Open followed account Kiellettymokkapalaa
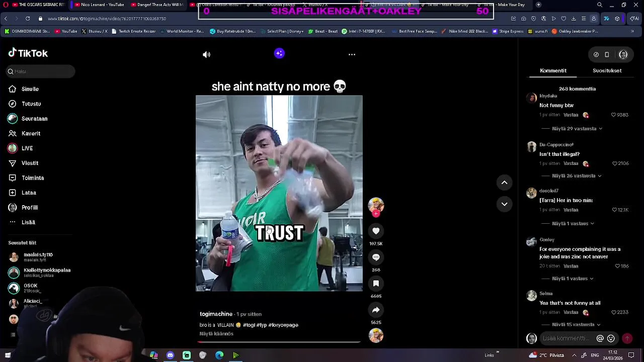The image size is (644, 362). pos(40,273)
